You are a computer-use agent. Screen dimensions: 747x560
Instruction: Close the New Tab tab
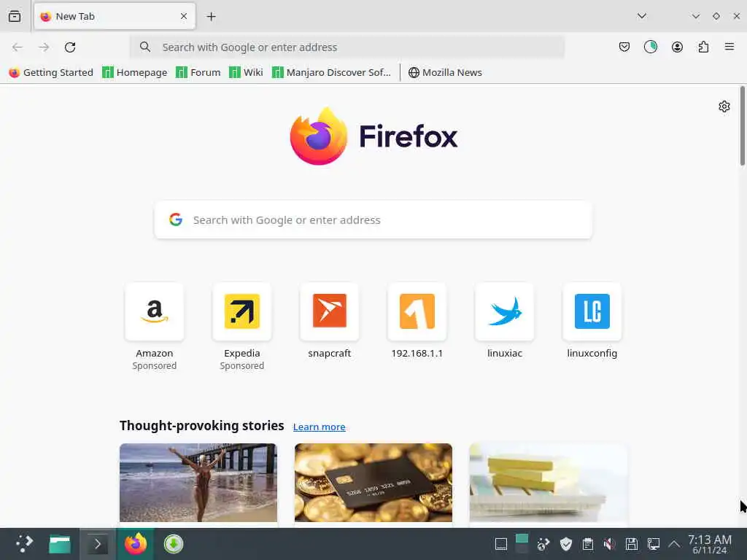click(x=184, y=16)
